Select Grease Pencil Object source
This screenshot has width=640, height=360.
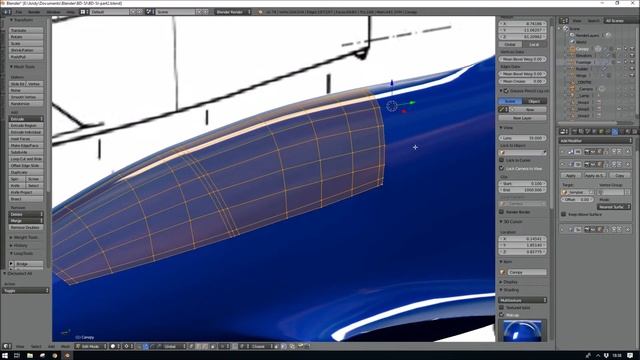(x=534, y=101)
